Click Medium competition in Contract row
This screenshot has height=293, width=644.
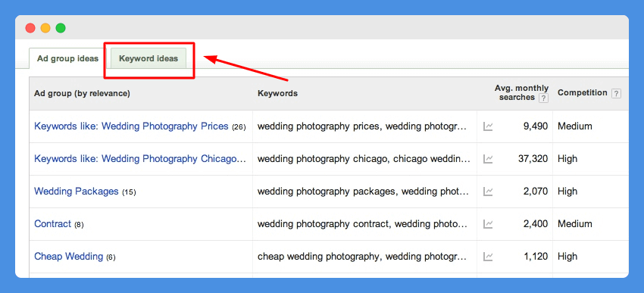[x=575, y=224]
